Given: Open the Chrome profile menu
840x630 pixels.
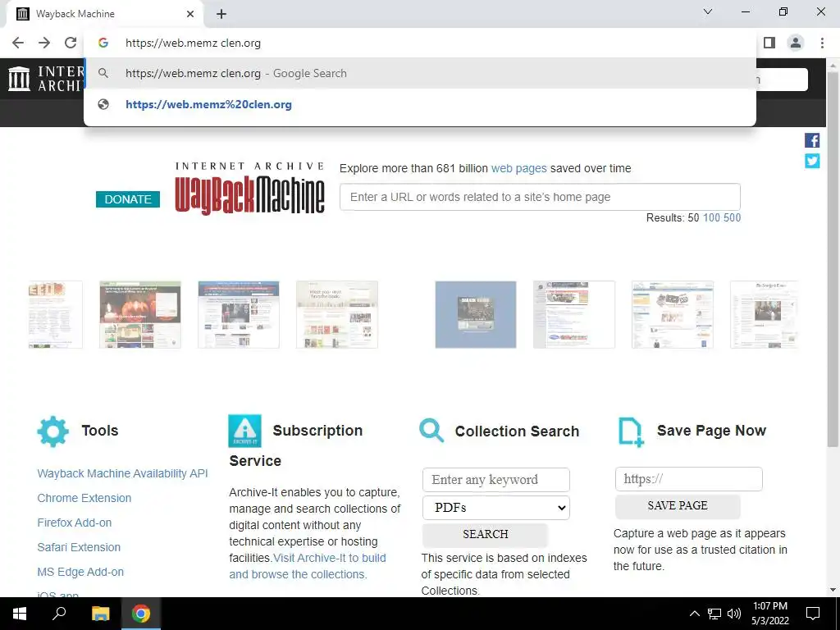Looking at the screenshot, I should 796,43.
